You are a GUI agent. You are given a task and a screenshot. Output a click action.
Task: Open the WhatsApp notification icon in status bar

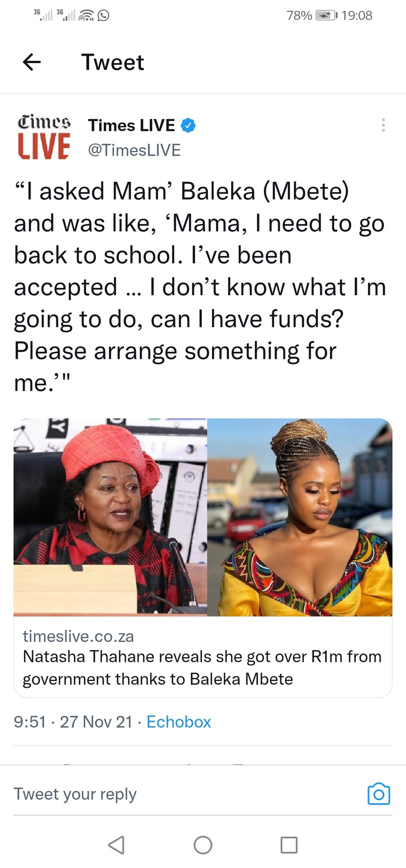click(x=103, y=16)
